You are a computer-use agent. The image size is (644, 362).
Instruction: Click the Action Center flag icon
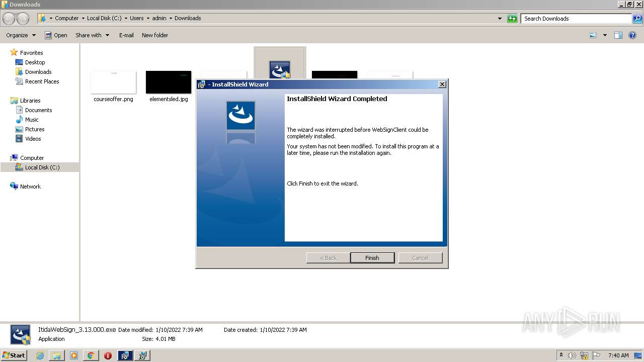pos(596,355)
